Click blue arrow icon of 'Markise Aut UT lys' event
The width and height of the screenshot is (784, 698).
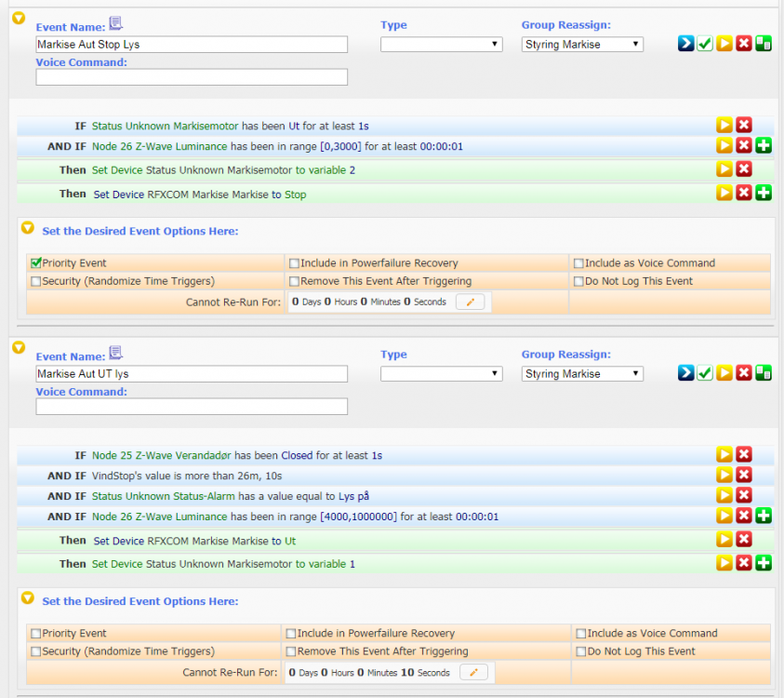click(x=686, y=373)
